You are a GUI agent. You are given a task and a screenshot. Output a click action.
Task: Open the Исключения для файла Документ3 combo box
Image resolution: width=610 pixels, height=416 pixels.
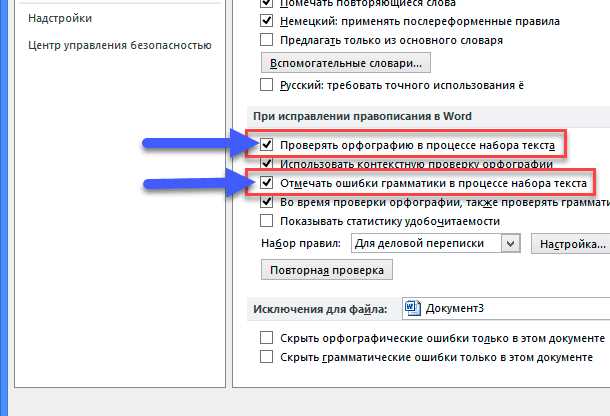point(506,309)
